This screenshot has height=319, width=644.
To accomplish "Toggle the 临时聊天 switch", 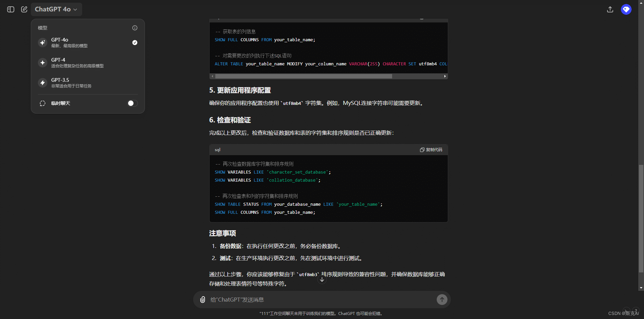I will point(132,103).
